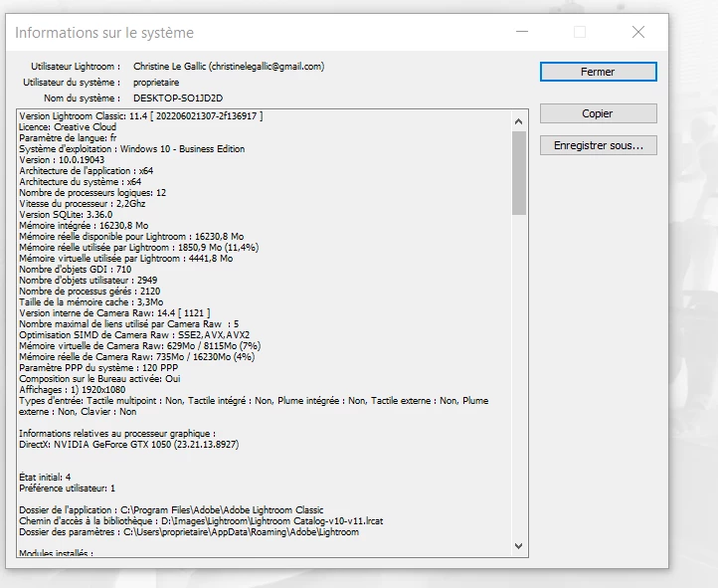Viewport: 718px width, 588px height.
Task: Select the system name DESKTOP-SO1JD2D
Action: click(x=178, y=98)
